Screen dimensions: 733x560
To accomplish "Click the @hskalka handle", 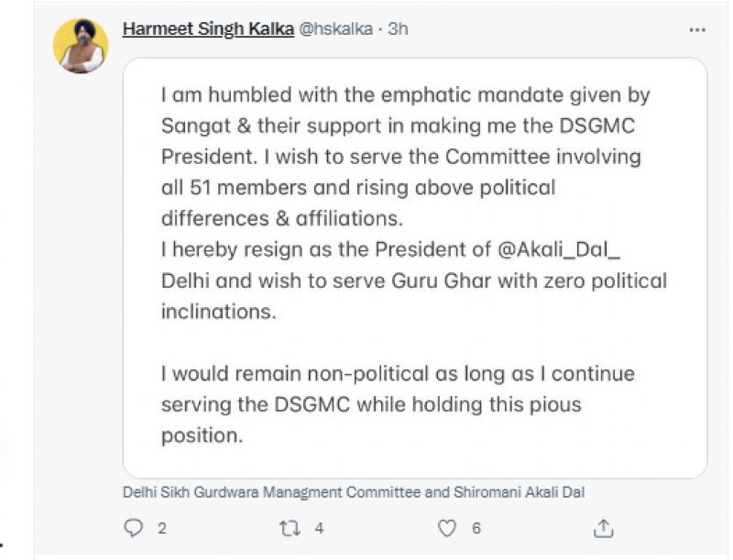I will (335, 29).
